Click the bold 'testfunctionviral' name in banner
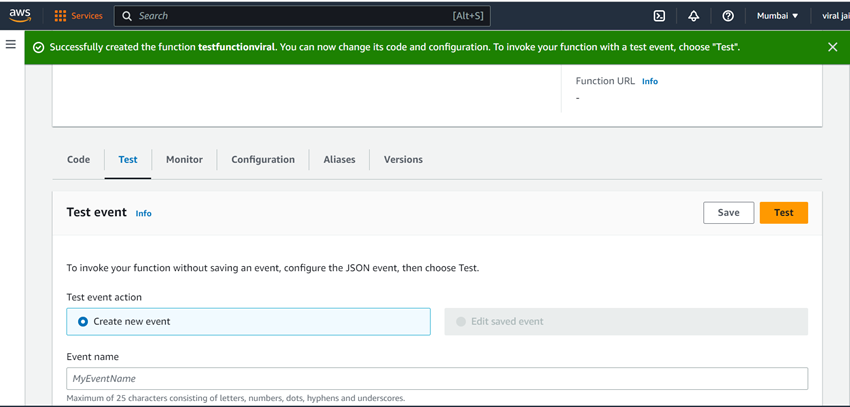850x407 pixels. [237, 47]
